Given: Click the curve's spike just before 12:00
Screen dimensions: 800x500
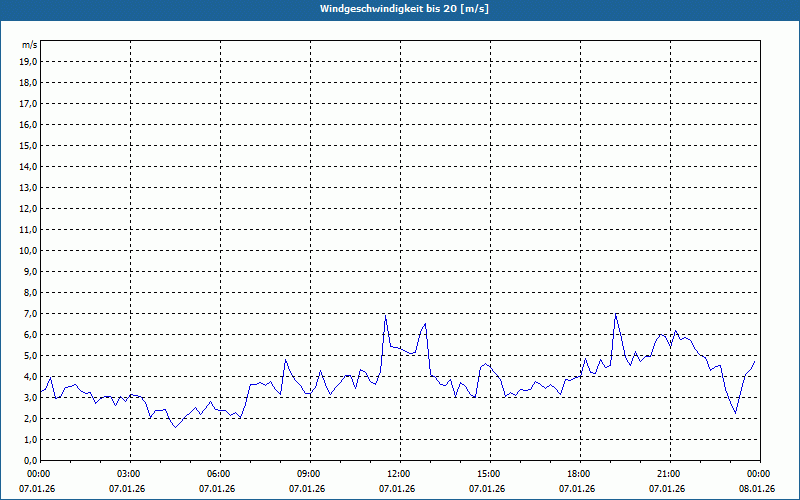Looking at the screenshot, I should coord(386,316).
